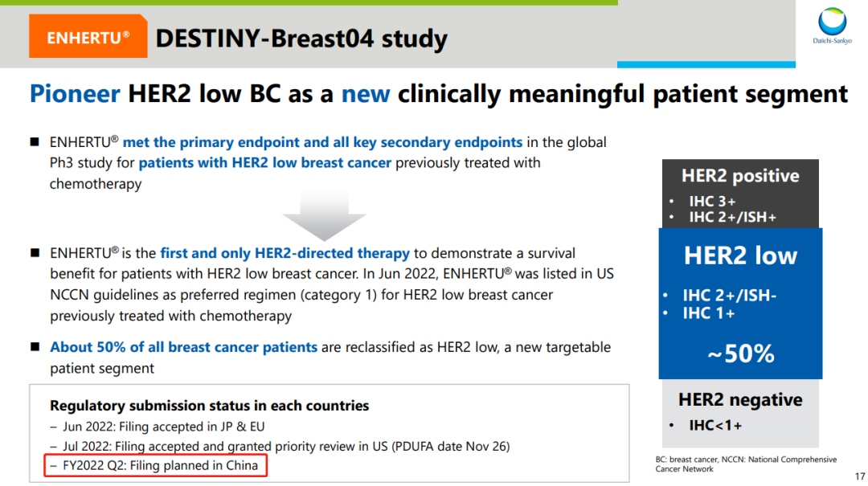
Task: Click the third square bullet before About 50%
Action: pos(35,347)
